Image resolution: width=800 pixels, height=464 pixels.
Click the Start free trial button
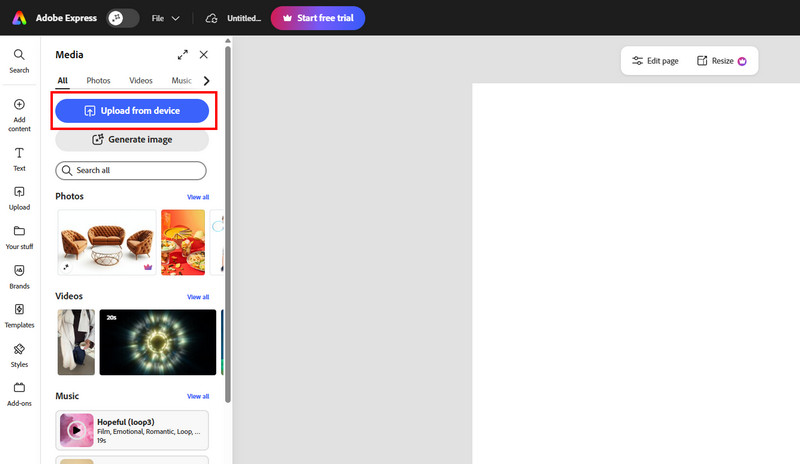(318, 18)
